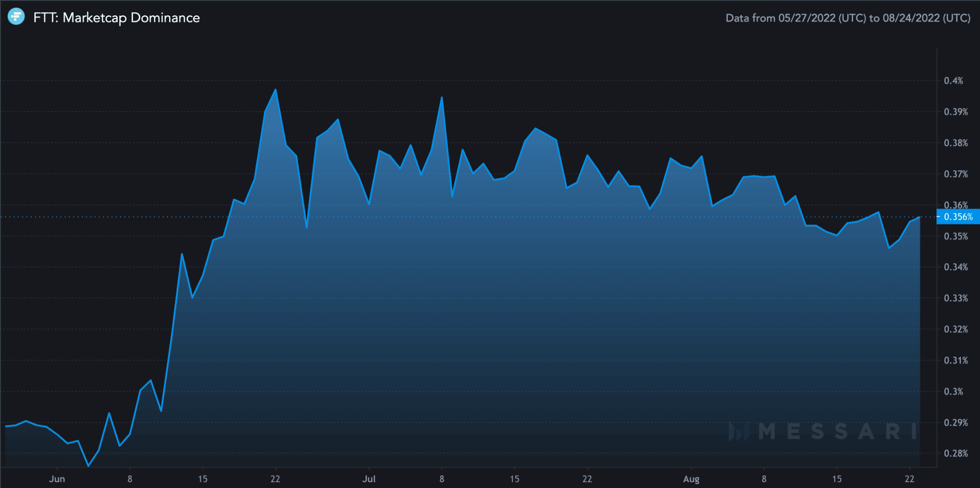980x488 pixels.
Task: Click the chart line's lowest point in early June
Action: pos(89,465)
